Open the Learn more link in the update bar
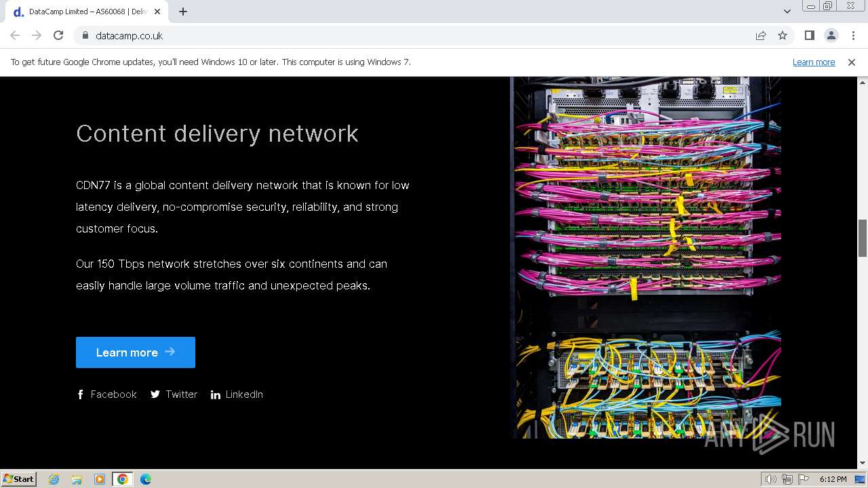 [x=814, y=62]
